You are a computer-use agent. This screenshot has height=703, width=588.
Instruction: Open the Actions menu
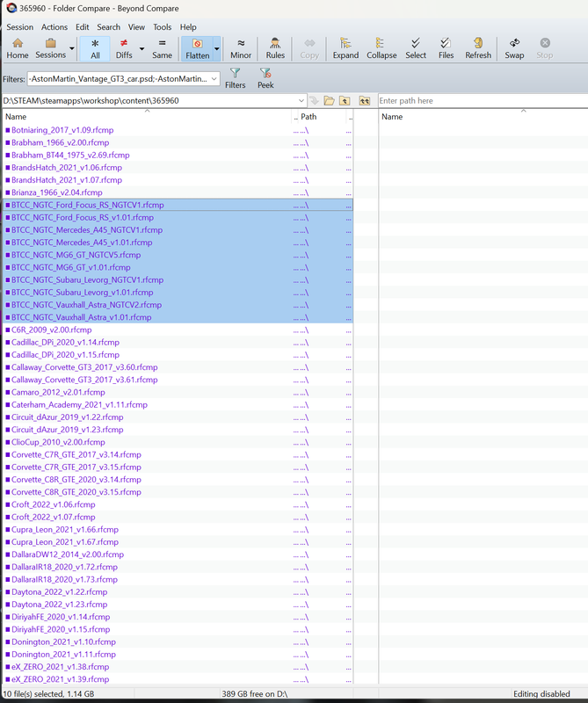tap(54, 27)
